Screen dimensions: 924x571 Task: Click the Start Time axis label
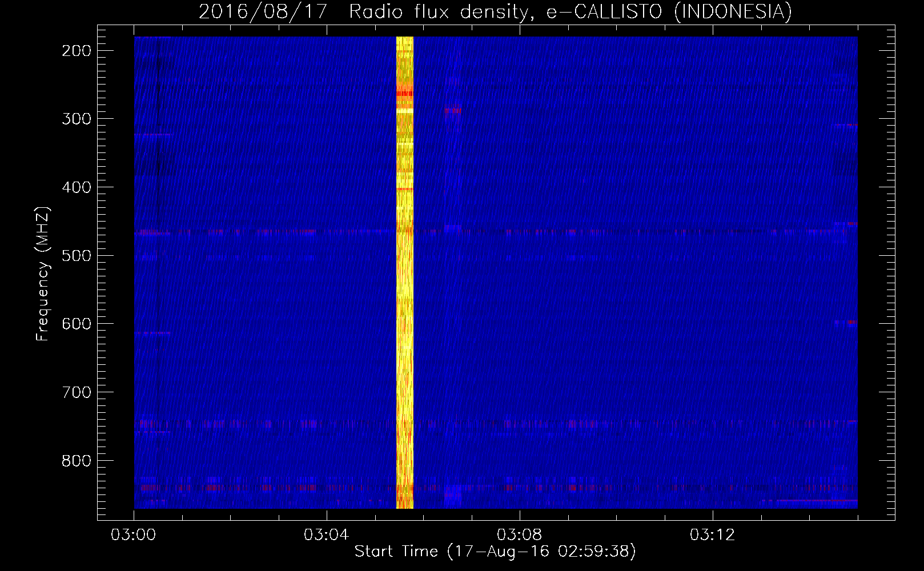click(495, 551)
